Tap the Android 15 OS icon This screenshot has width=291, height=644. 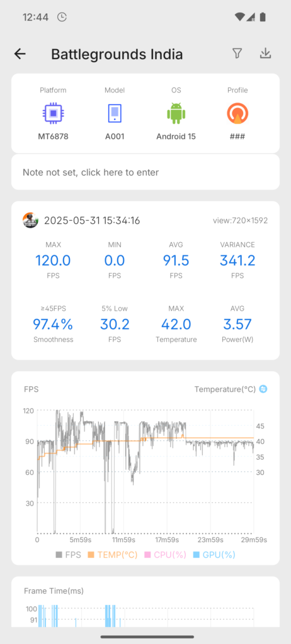coord(176,113)
